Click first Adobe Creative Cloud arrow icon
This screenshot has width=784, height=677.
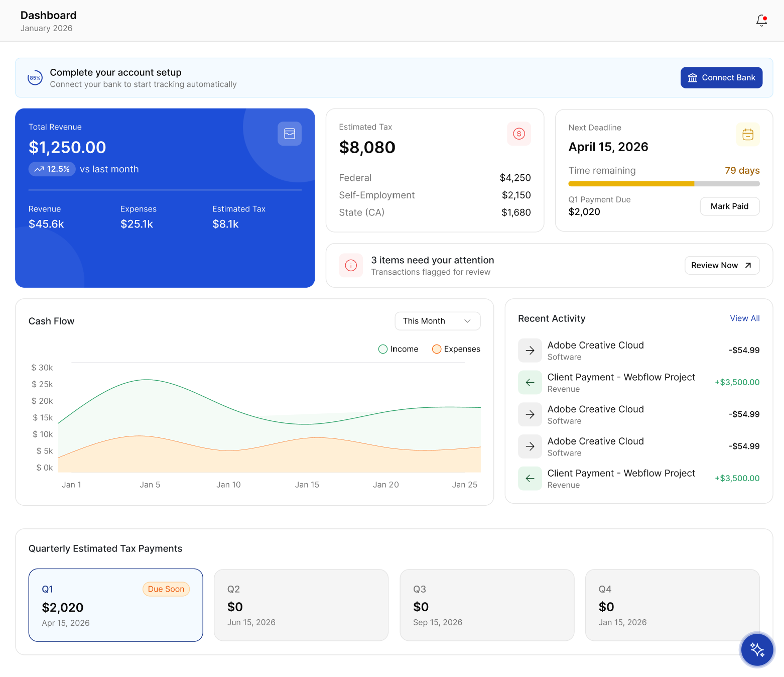[x=530, y=351]
